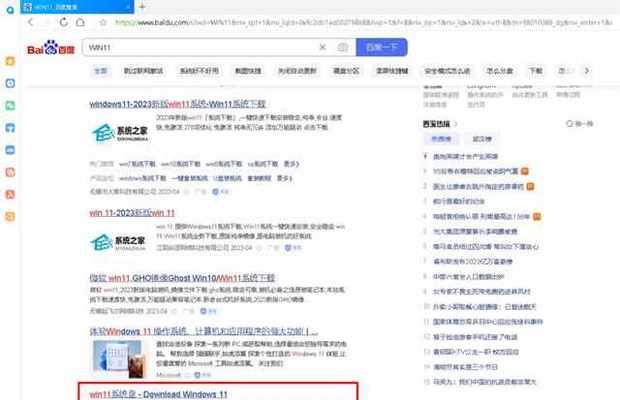The height and width of the screenshot is (400, 620).
Task: Open the 体验Windows 11 操作系统 result
Action: coord(204,331)
